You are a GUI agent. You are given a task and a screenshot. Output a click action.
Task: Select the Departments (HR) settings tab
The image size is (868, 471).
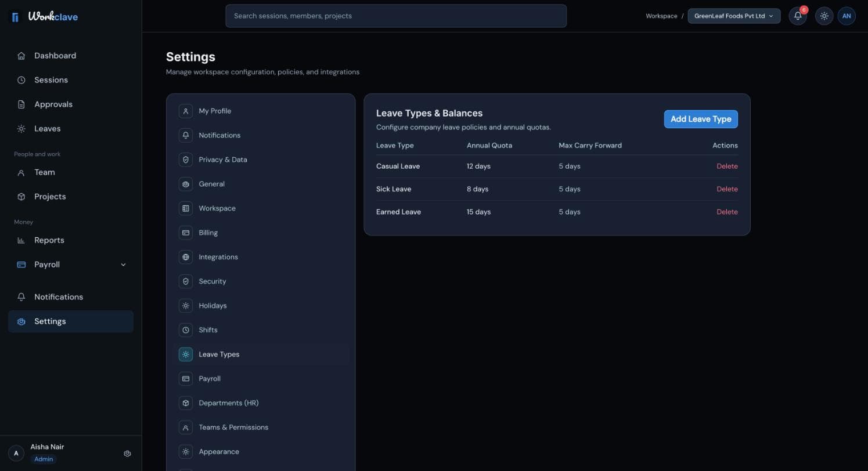tap(261, 403)
